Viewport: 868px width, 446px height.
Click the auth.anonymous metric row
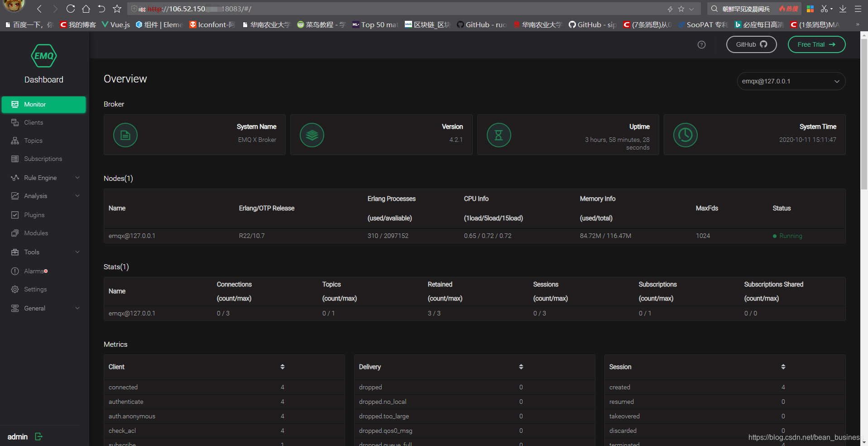click(224, 416)
